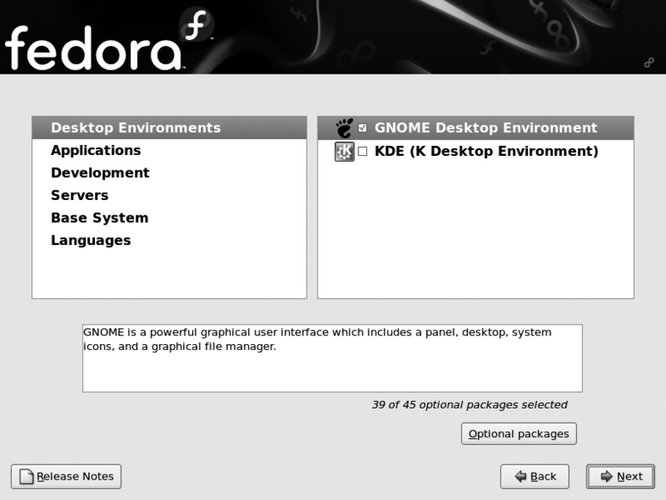The height and width of the screenshot is (500, 666).
Task: Click the Release Notes document icon
Action: [x=26, y=477]
